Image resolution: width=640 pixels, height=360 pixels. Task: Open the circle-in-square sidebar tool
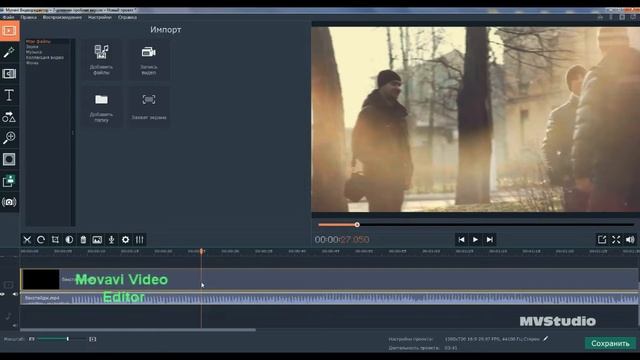pyautogui.click(x=9, y=159)
